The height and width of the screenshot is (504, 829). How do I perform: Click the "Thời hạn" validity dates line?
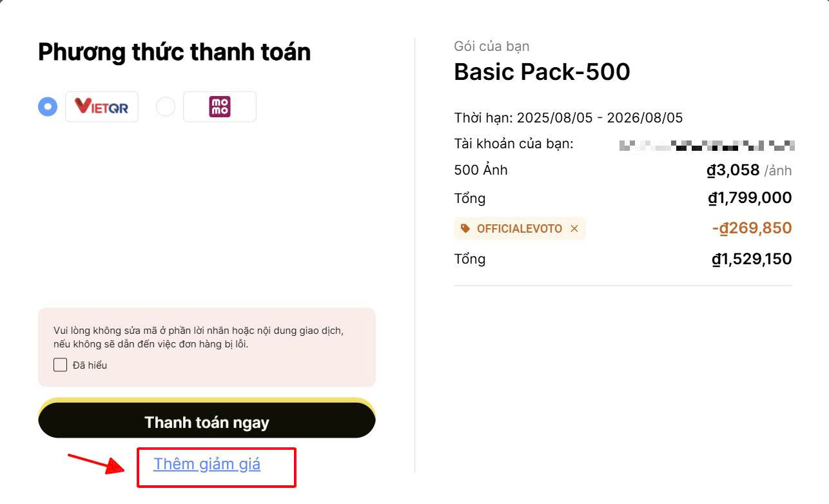tap(568, 118)
